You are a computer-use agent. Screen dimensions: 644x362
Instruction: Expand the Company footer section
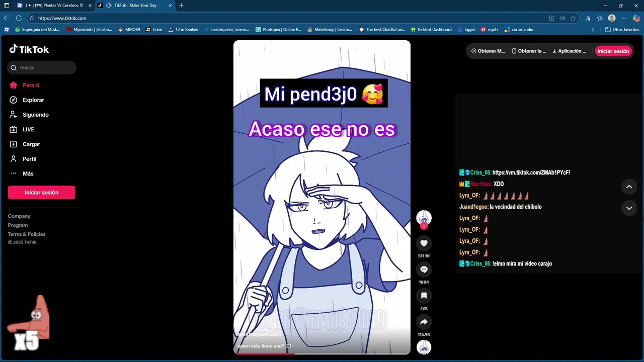click(x=19, y=216)
